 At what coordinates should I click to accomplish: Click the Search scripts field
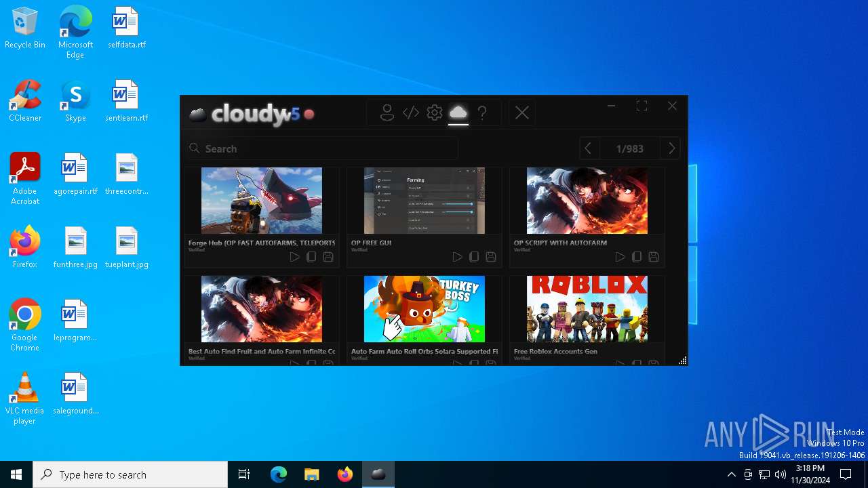point(321,148)
